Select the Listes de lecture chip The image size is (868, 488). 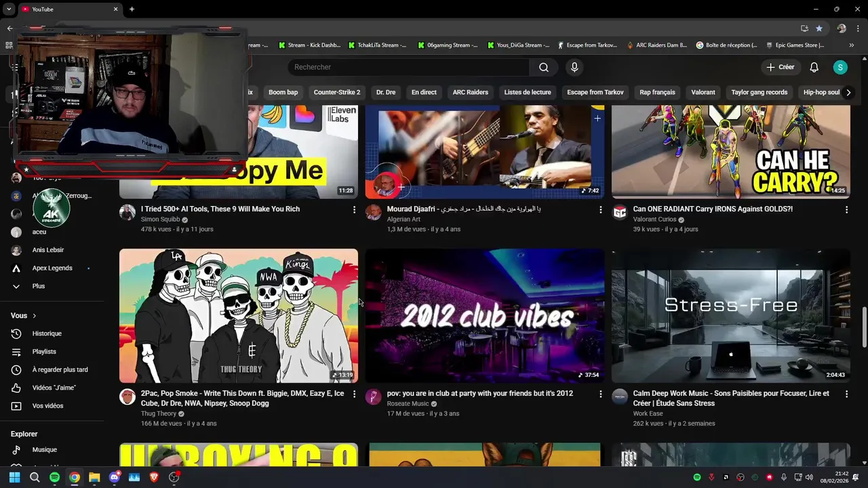(x=528, y=92)
